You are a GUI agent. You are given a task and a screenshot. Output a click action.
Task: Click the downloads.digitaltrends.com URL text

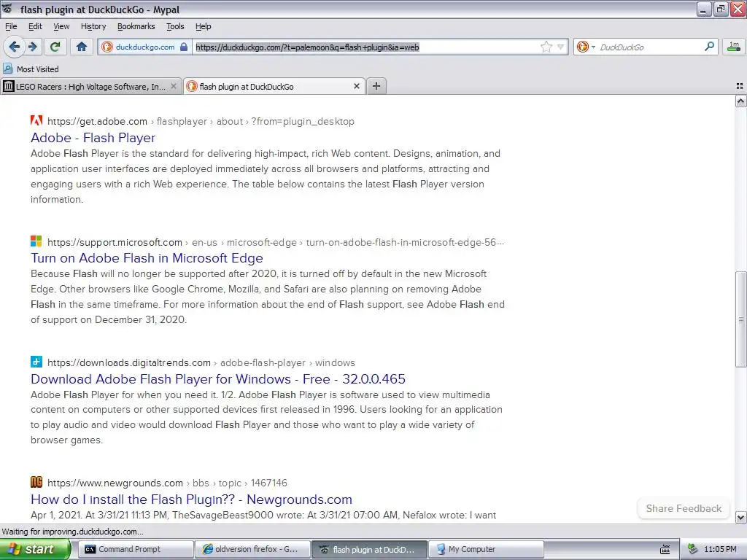[x=129, y=363]
